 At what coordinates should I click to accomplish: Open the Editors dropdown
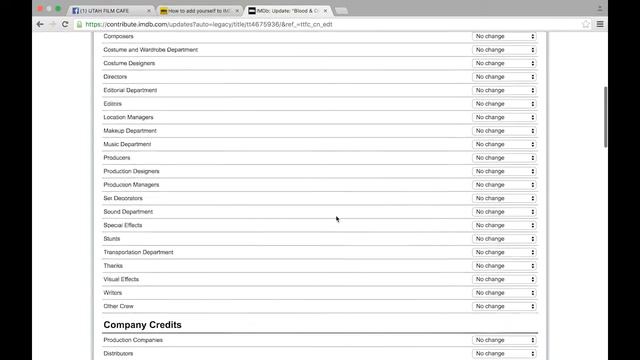click(x=504, y=104)
